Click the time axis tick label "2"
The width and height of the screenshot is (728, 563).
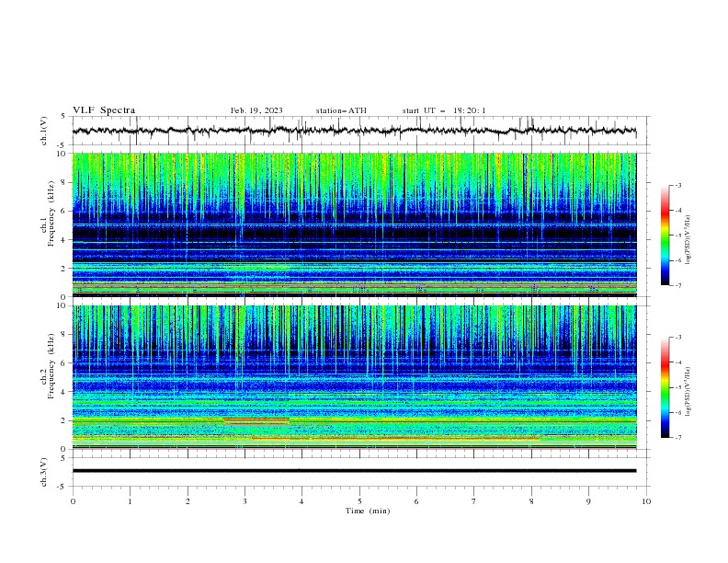pos(188,501)
